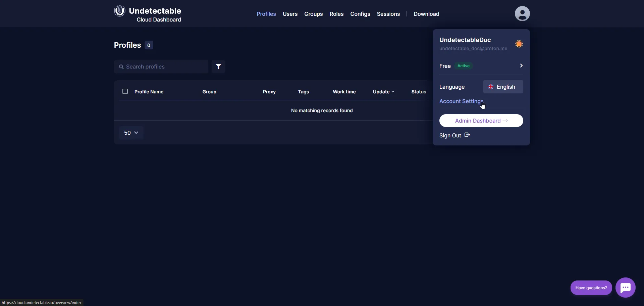Click the Have questions? button
Viewport: 644px width, 306px height.
tap(591, 288)
